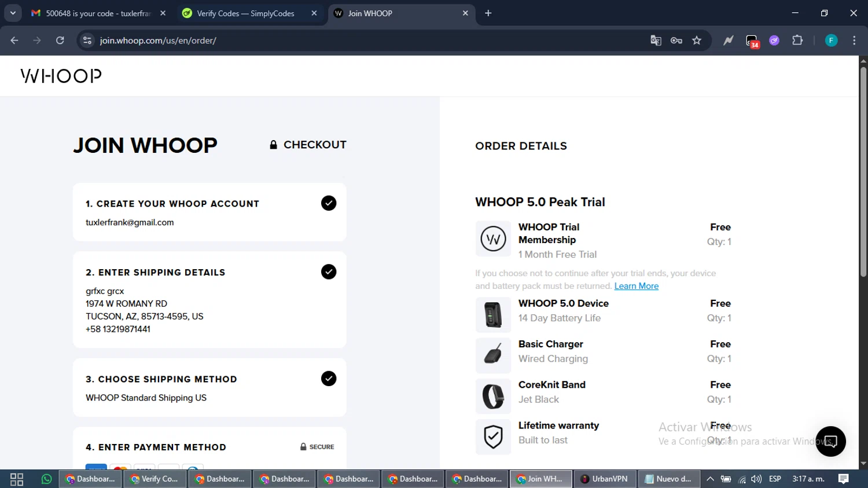Click the SECURE lock badge
This screenshot has height=488, width=868.
(x=317, y=447)
